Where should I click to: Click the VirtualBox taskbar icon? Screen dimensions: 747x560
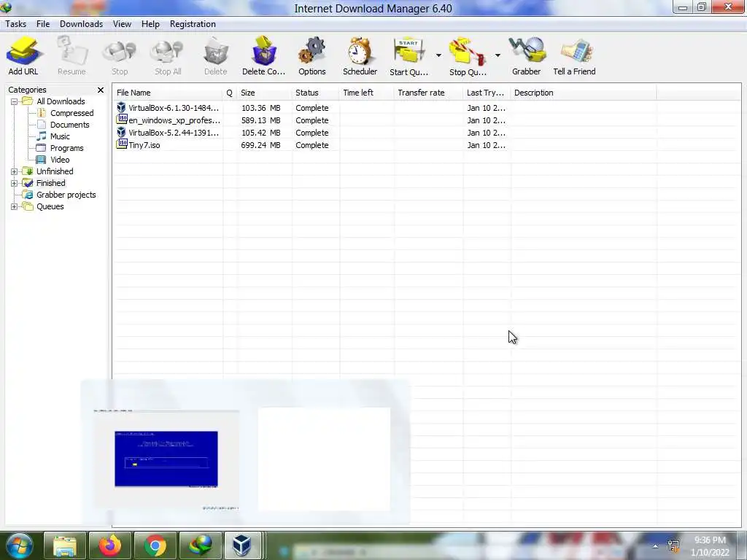pyautogui.click(x=242, y=545)
